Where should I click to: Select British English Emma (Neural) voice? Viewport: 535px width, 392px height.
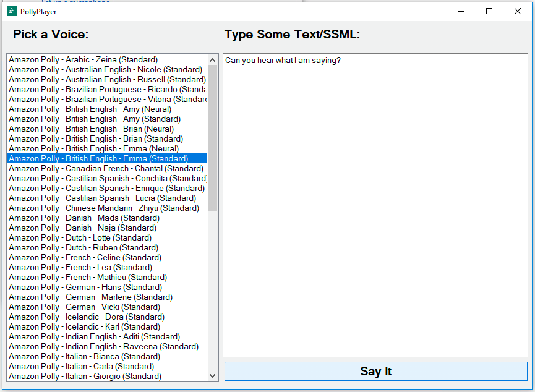(x=94, y=149)
